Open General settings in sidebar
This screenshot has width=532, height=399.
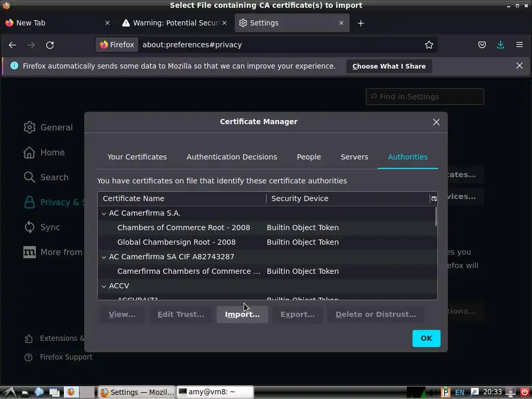(x=48, y=128)
